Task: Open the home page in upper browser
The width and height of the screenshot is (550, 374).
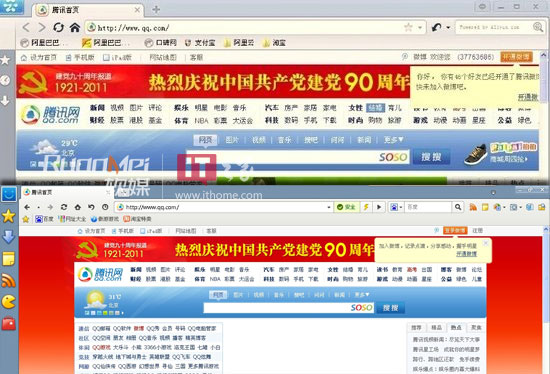Action: 74,27
